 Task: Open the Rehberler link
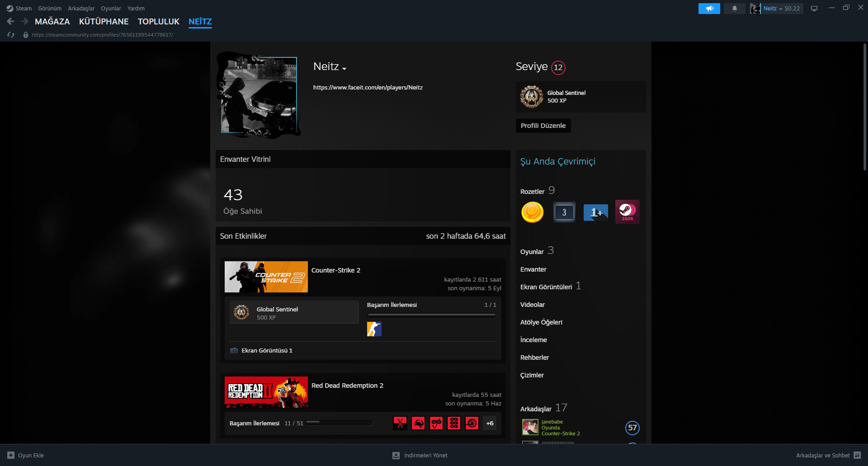534,358
